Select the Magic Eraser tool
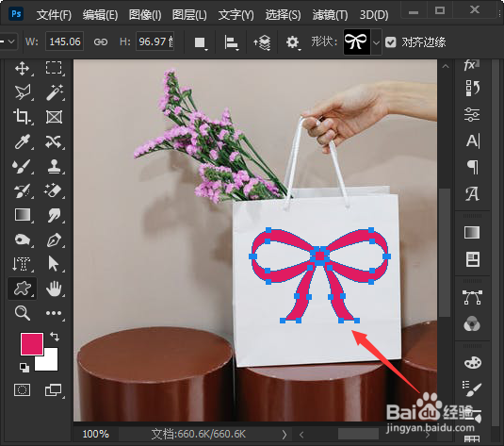Viewport: 504px width, 446px height. (x=54, y=190)
